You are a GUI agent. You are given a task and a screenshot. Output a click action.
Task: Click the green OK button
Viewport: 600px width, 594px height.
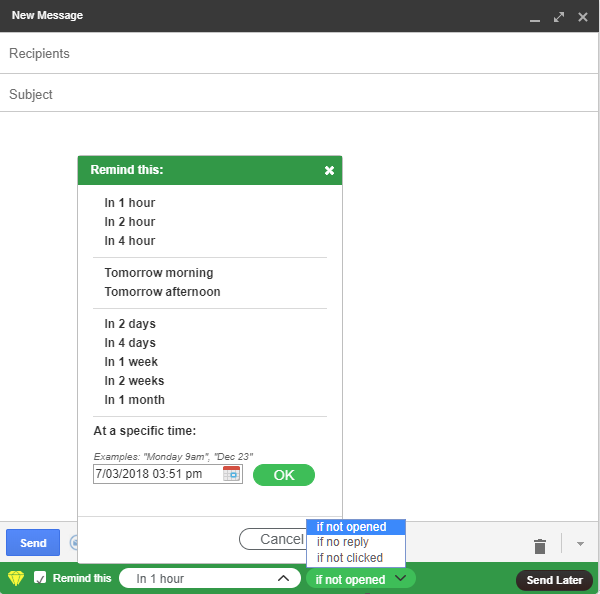tap(284, 475)
